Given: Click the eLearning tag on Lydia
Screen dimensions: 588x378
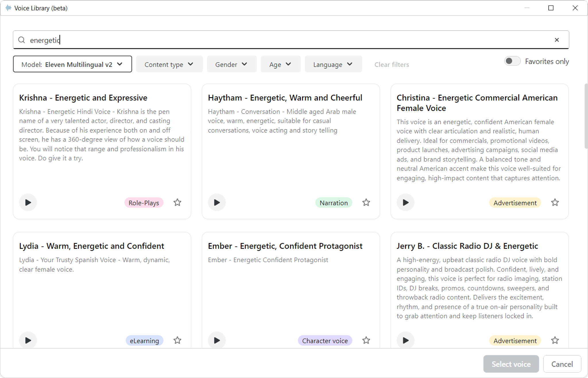Looking at the screenshot, I should click(x=144, y=341).
